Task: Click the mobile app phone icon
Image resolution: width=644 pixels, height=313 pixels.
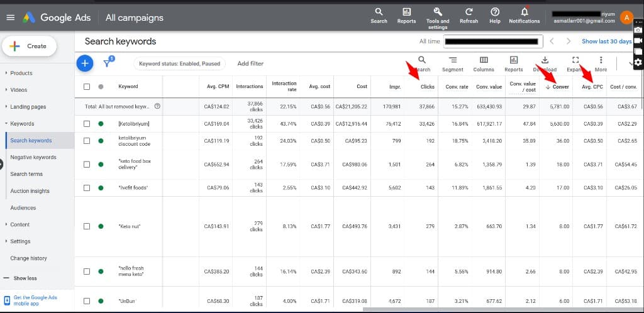Action: (x=7, y=300)
